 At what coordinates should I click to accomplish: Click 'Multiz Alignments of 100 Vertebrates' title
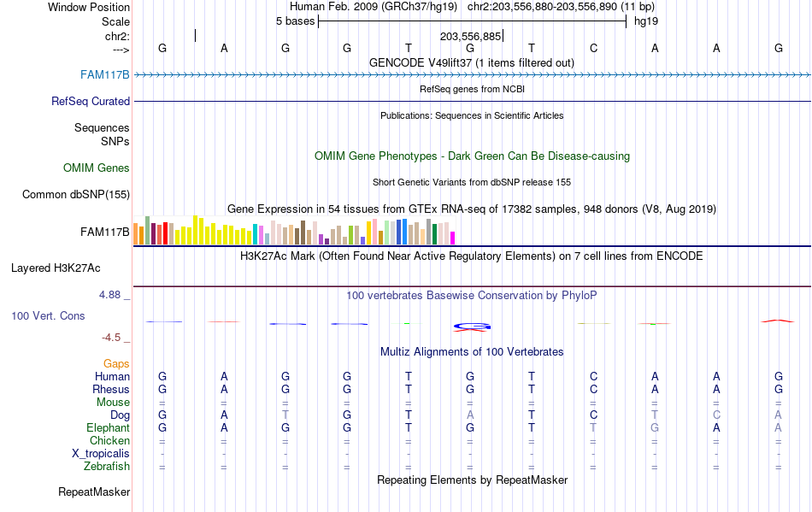point(472,352)
